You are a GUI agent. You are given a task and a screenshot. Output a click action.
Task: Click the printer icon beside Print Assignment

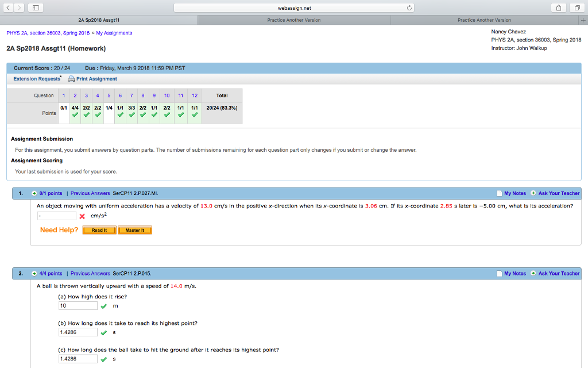coord(71,79)
